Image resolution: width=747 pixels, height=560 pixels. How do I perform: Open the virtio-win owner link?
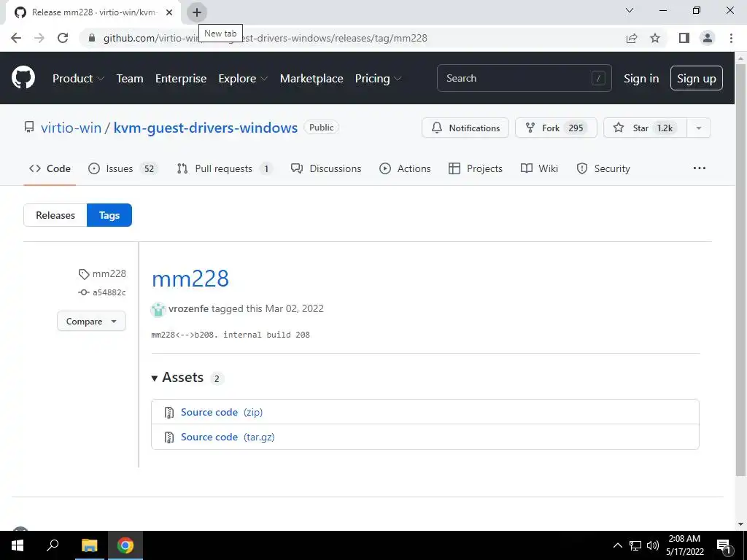tap(71, 128)
